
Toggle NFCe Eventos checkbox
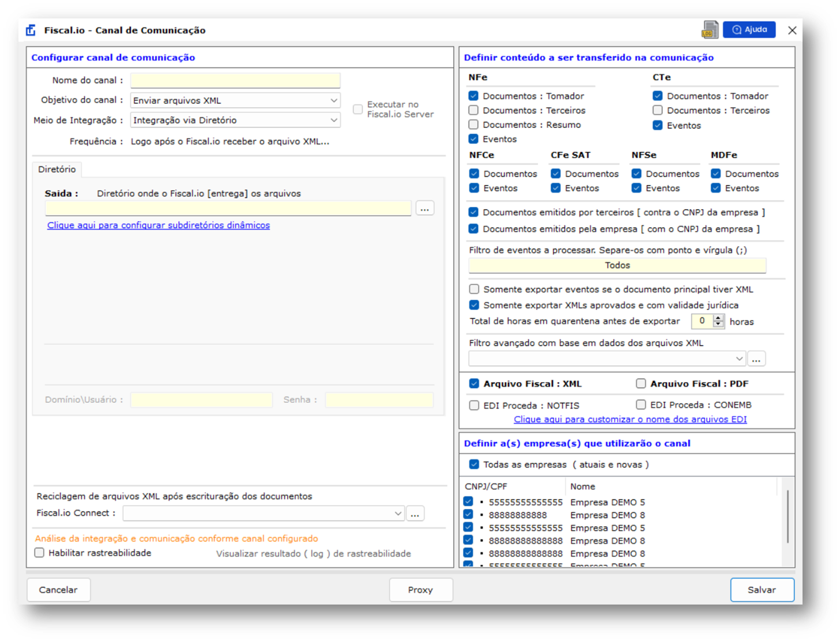coord(474,188)
